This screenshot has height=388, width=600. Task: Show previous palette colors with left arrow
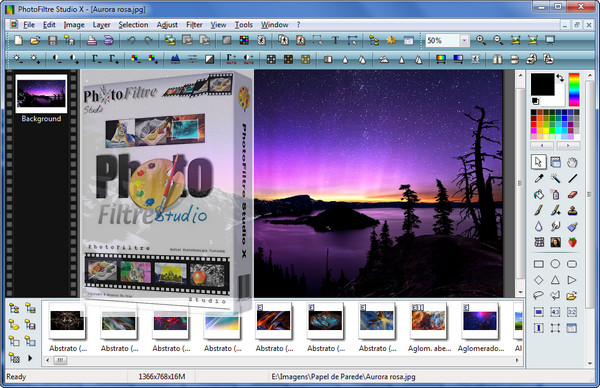pos(542,145)
